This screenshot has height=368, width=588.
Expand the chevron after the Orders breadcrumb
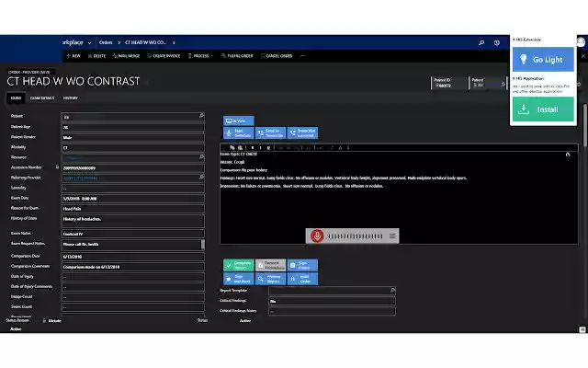119,43
